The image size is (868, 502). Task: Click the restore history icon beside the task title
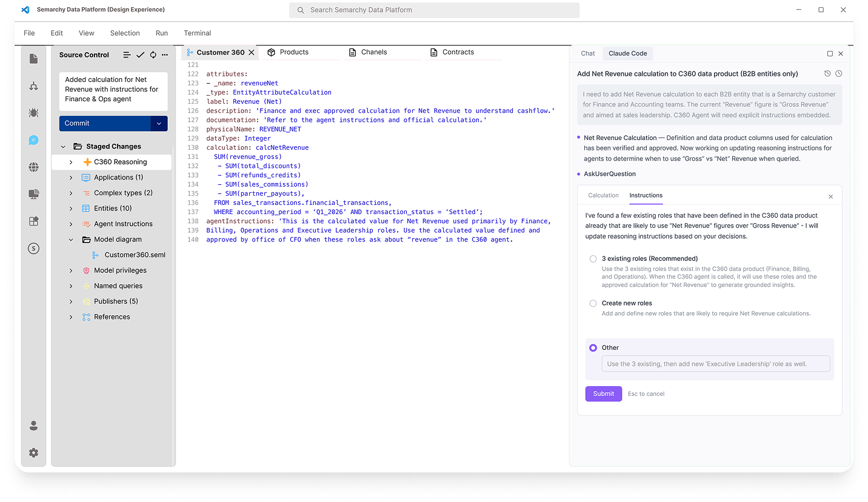pos(827,73)
